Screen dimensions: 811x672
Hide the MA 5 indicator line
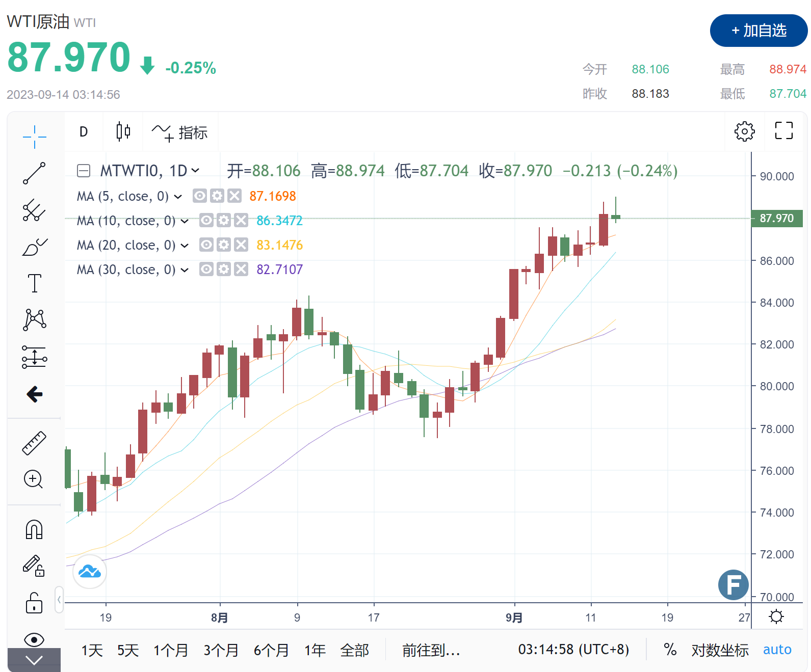(x=200, y=196)
